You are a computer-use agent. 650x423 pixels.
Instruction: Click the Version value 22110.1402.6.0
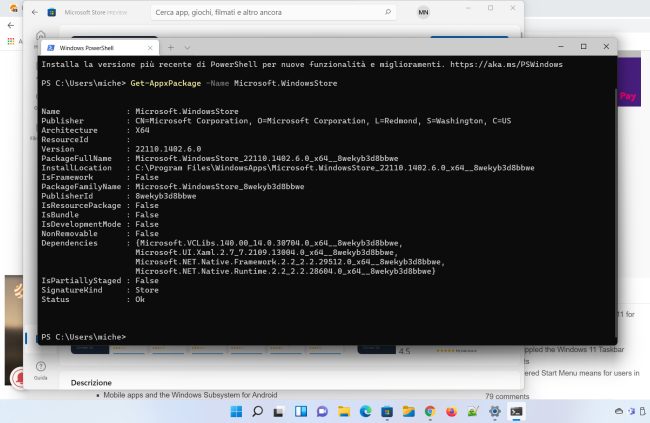(168, 149)
